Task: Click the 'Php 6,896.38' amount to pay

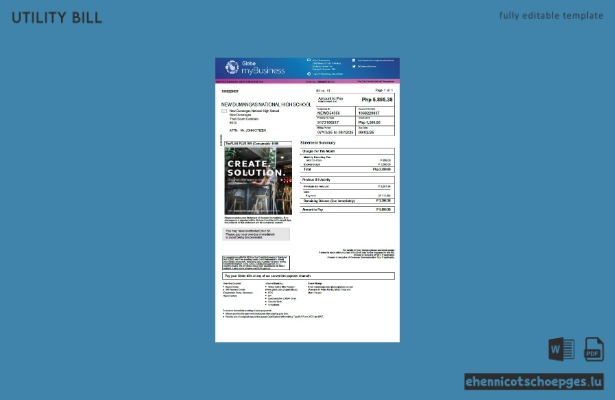Action: 377,100
